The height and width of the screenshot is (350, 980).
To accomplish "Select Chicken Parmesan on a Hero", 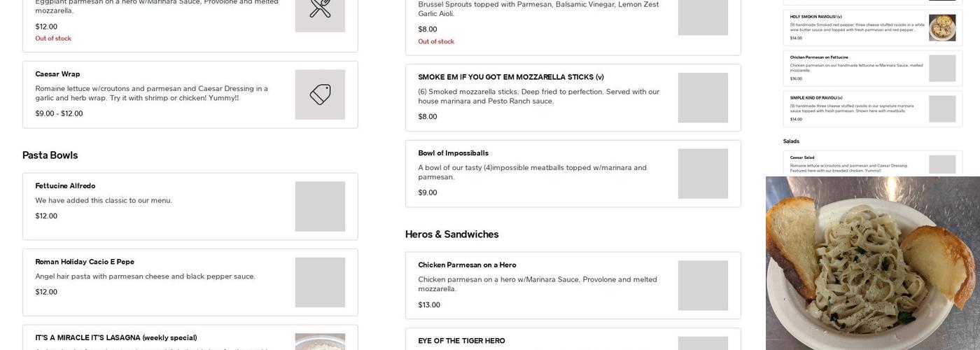I will pos(467,265).
